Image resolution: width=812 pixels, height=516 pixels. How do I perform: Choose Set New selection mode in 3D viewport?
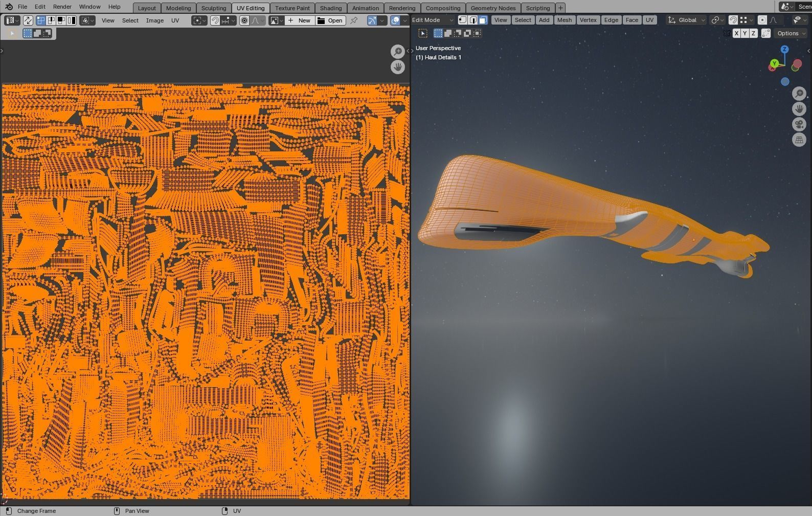pos(438,33)
